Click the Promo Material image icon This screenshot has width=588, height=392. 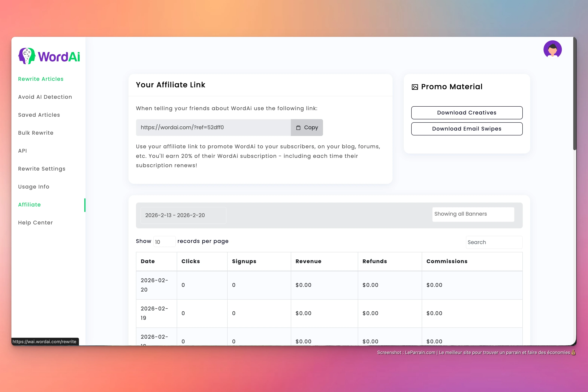415,87
